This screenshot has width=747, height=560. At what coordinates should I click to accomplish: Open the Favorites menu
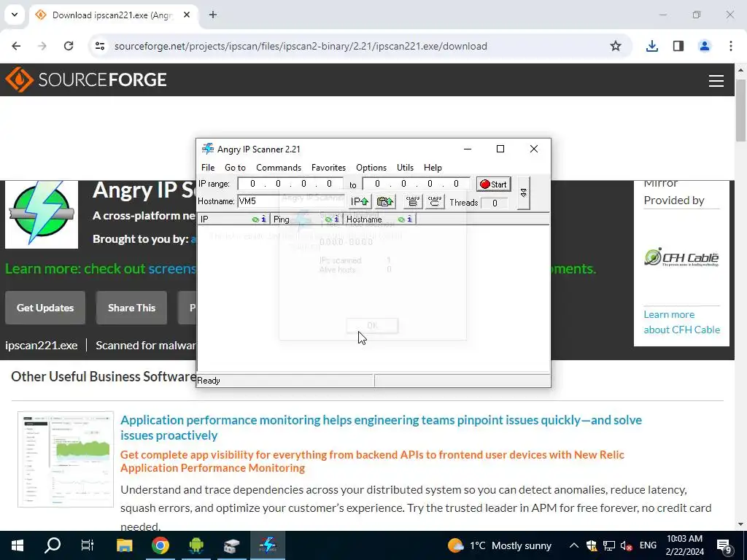328,168
